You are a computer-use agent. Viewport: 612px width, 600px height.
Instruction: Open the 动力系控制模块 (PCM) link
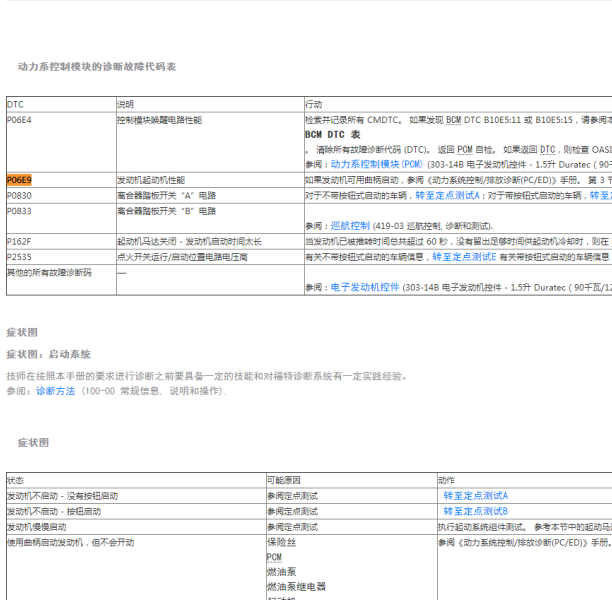[x=377, y=164]
